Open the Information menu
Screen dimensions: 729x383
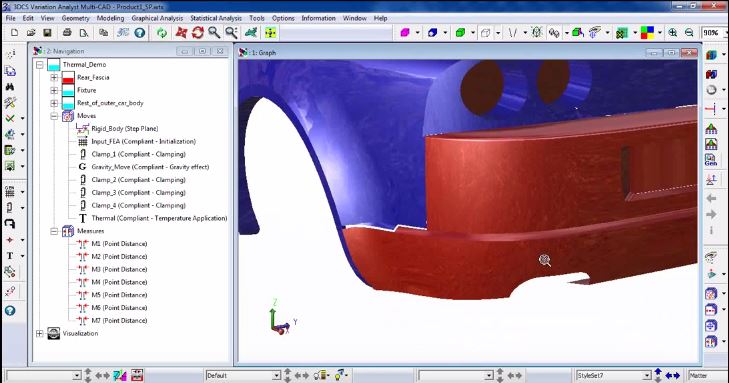pos(318,18)
